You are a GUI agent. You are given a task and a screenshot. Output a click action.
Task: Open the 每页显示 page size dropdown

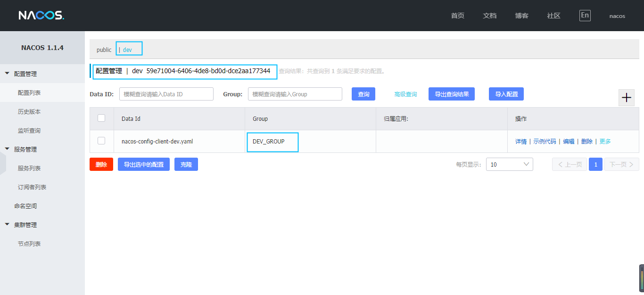(x=509, y=164)
